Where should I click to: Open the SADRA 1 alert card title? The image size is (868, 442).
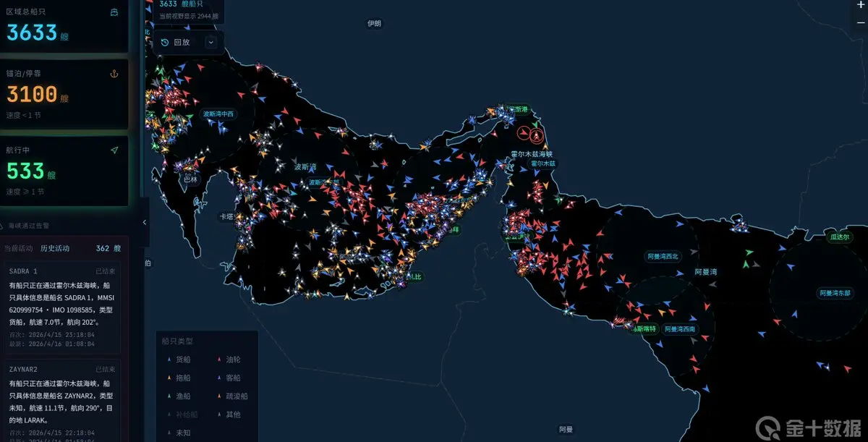click(23, 271)
